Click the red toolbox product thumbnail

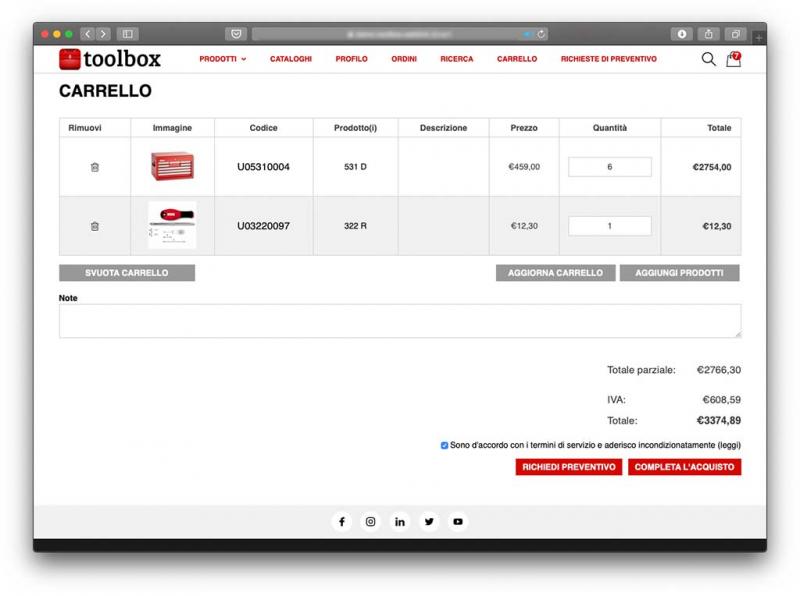[x=172, y=166]
